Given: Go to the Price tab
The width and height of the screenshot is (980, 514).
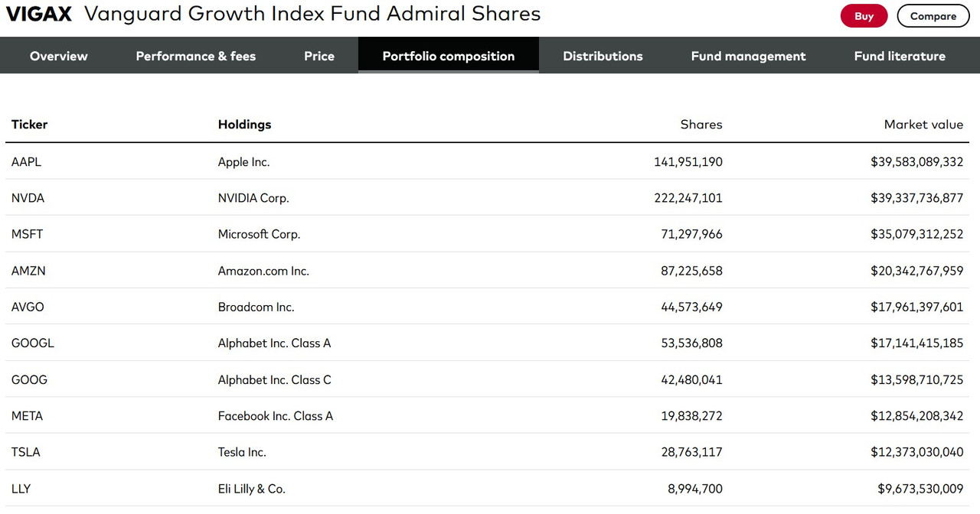Looking at the screenshot, I should tap(319, 56).
